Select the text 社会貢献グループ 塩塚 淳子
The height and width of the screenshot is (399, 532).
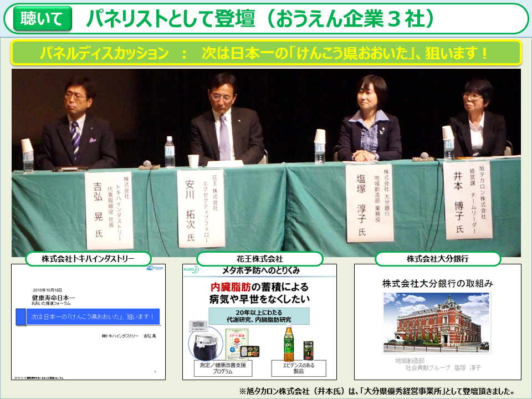443,367
